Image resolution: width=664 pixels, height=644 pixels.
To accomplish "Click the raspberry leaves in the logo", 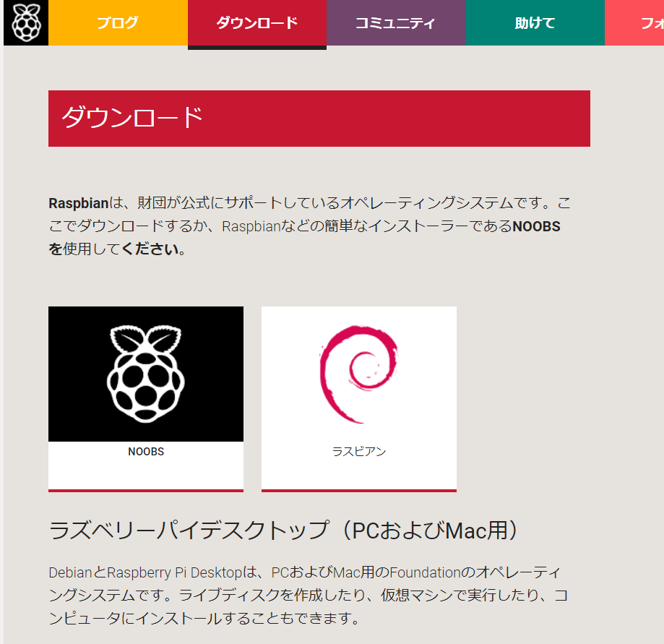I will [x=145, y=340].
